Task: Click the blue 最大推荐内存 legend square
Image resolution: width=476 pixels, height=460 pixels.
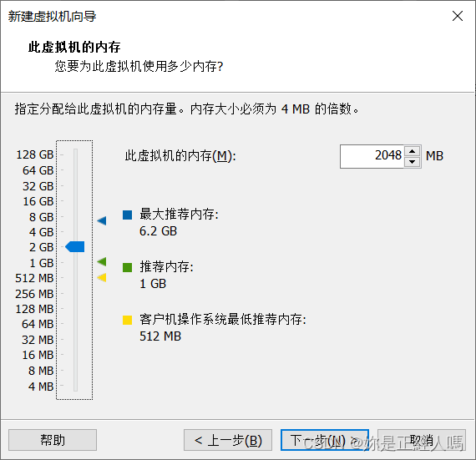Action: tap(127, 215)
